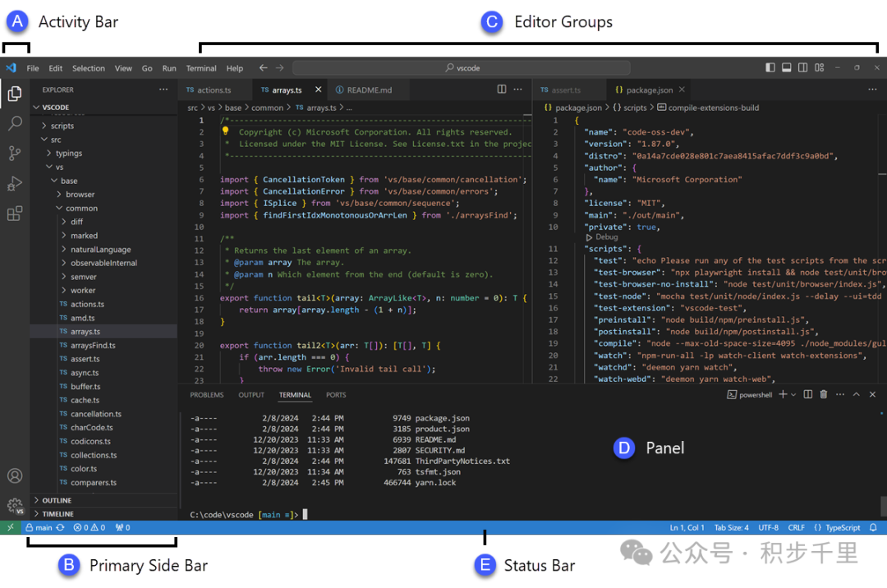887x588 pixels.
Task: Open the File menu
Action: pyautogui.click(x=33, y=68)
